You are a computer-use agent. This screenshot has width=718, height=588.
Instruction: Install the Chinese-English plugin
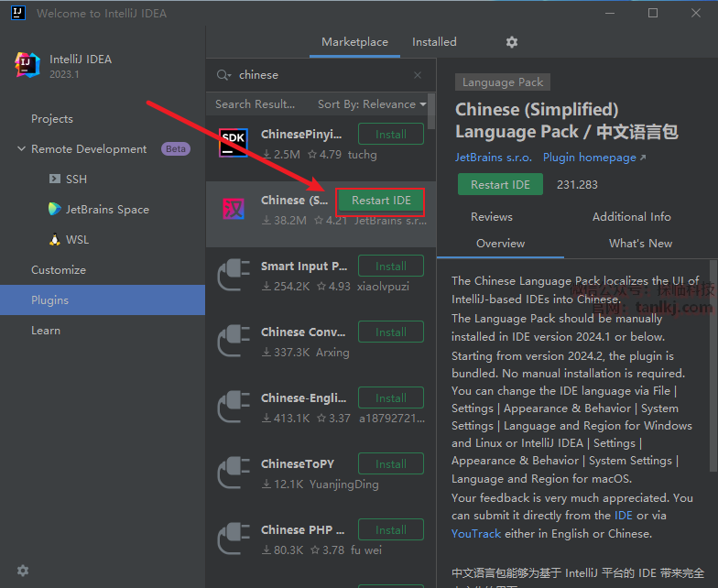pyautogui.click(x=390, y=398)
